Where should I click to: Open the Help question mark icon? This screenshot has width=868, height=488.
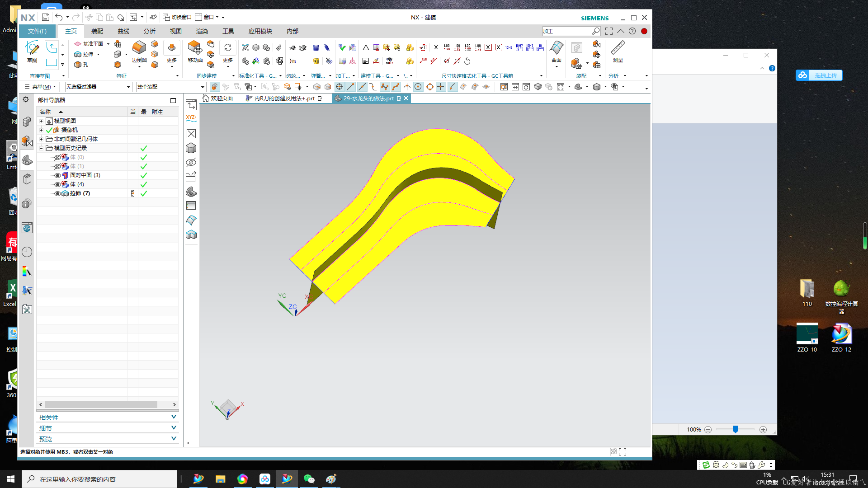[632, 31]
